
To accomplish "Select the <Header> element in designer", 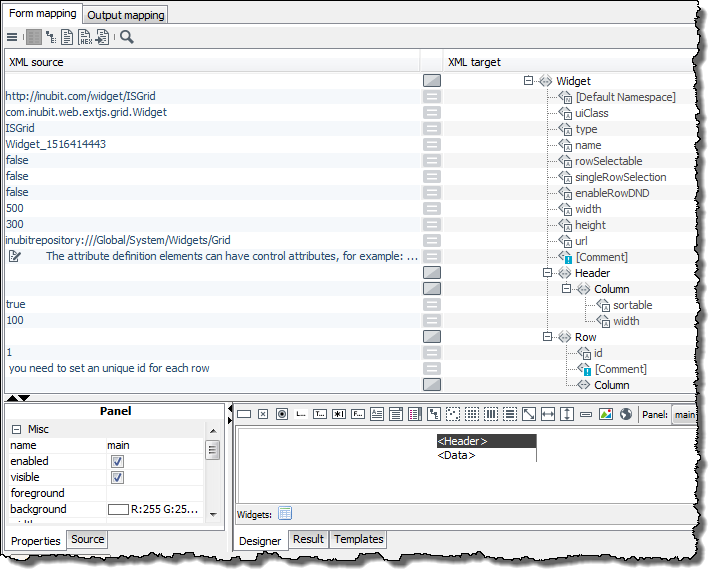I will (486, 441).
